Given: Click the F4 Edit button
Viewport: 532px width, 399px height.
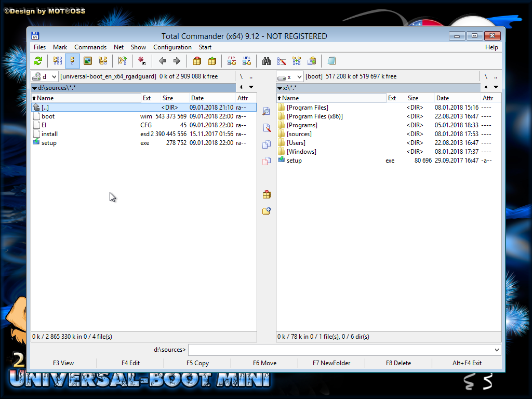Looking at the screenshot, I should click(130, 363).
